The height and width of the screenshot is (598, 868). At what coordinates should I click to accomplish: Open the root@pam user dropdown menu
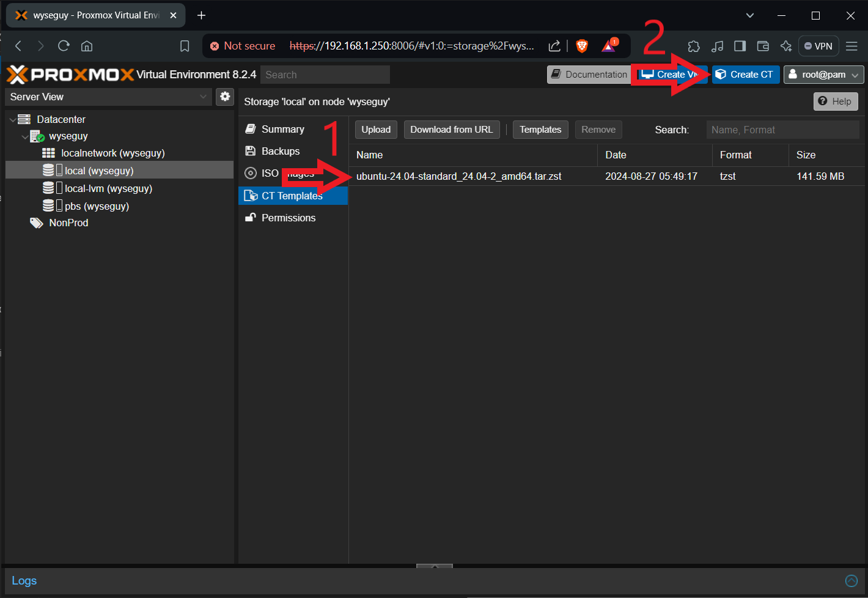point(855,75)
